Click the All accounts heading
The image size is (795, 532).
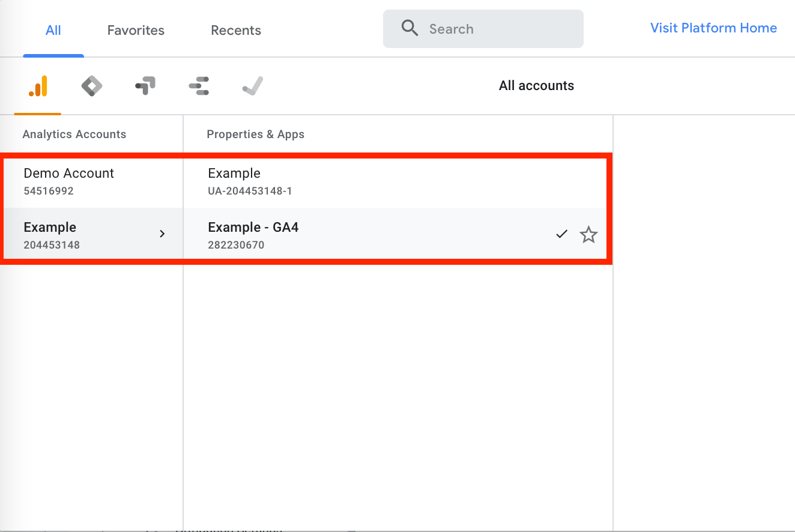tap(536, 85)
